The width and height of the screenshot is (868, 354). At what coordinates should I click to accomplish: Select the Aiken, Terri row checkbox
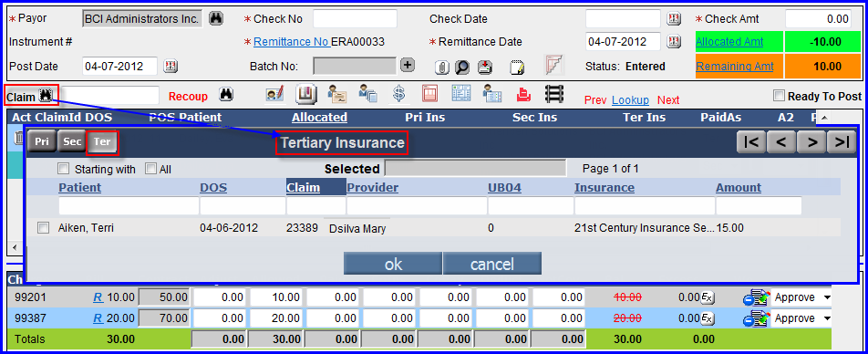43,228
